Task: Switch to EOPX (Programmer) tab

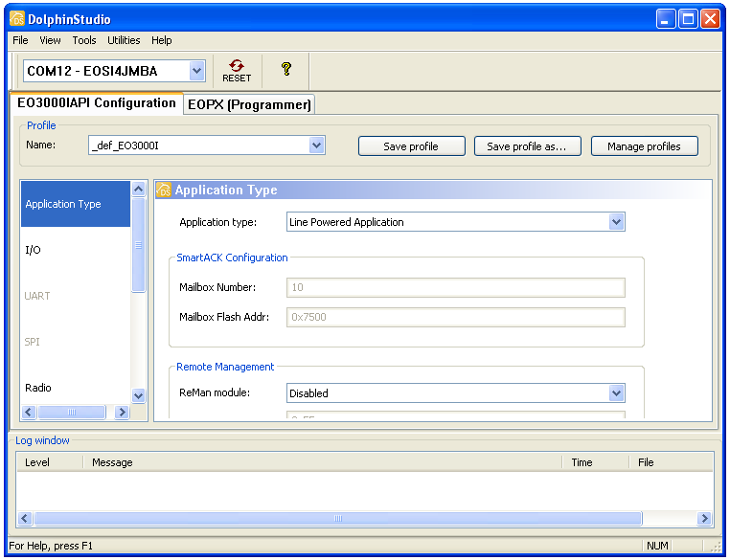Action: (249, 104)
